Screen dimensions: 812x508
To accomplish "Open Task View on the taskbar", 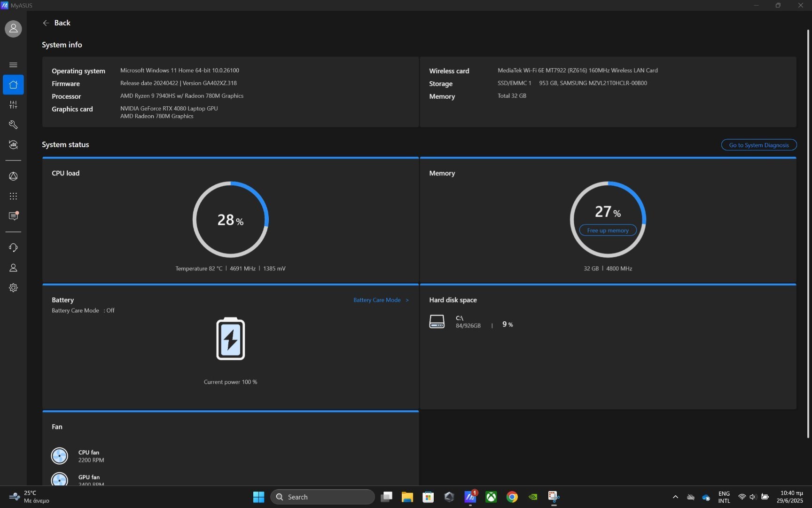I will (x=386, y=497).
